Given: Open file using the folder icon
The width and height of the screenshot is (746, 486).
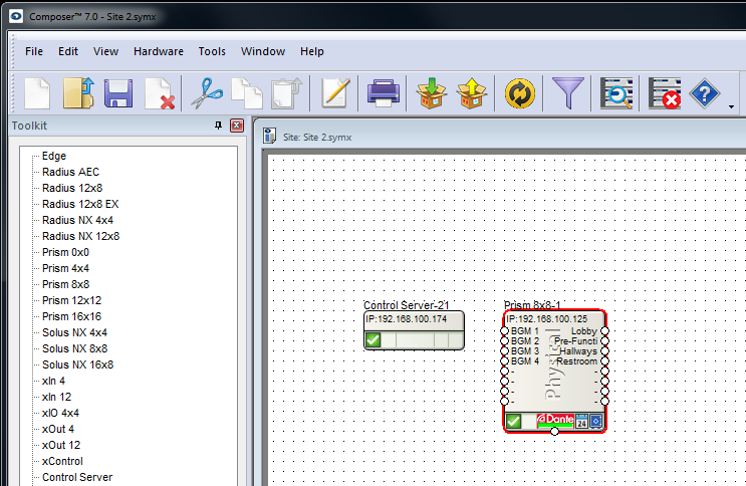Looking at the screenshot, I should pyautogui.click(x=79, y=93).
